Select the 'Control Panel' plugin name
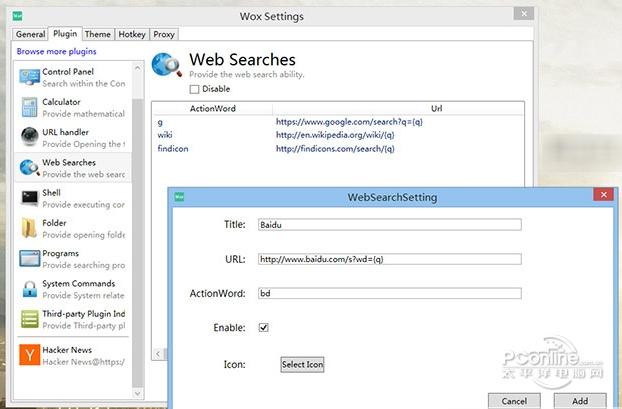The height and width of the screenshot is (409, 622). pyautogui.click(x=68, y=72)
